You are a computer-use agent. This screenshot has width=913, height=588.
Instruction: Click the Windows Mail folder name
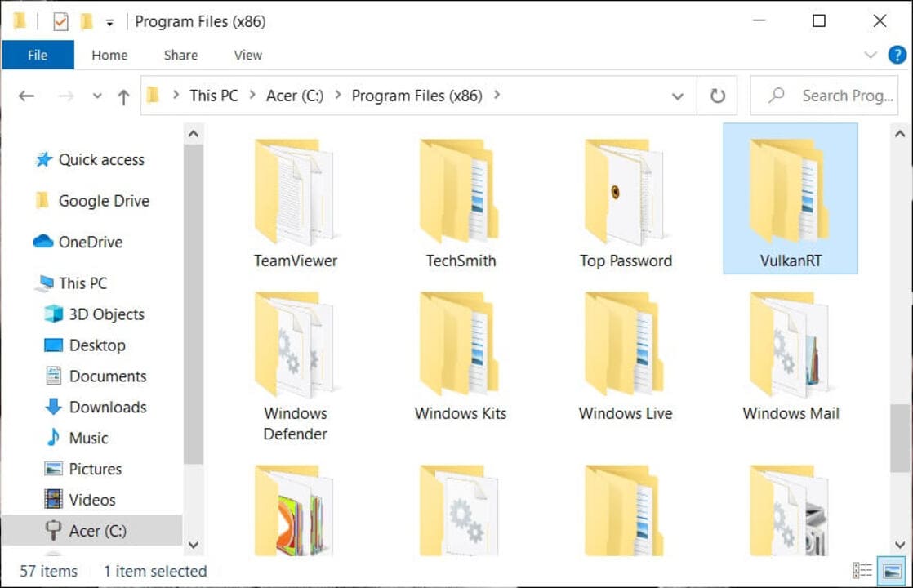791,413
